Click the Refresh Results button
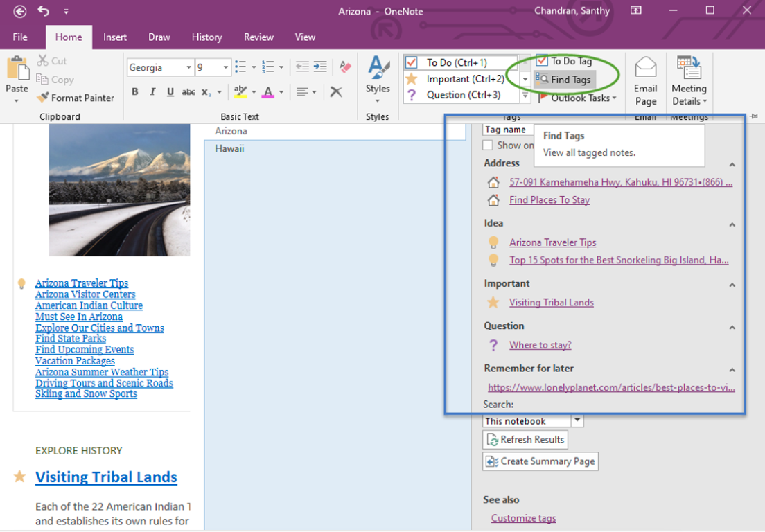The height and width of the screenshot is (532, 765). pyautogui.click(x=525, y=439)
